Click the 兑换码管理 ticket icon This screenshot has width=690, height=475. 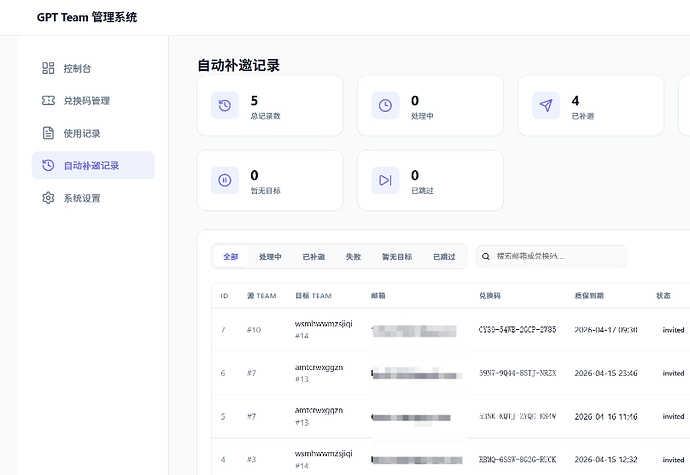[x=48, y=101]
